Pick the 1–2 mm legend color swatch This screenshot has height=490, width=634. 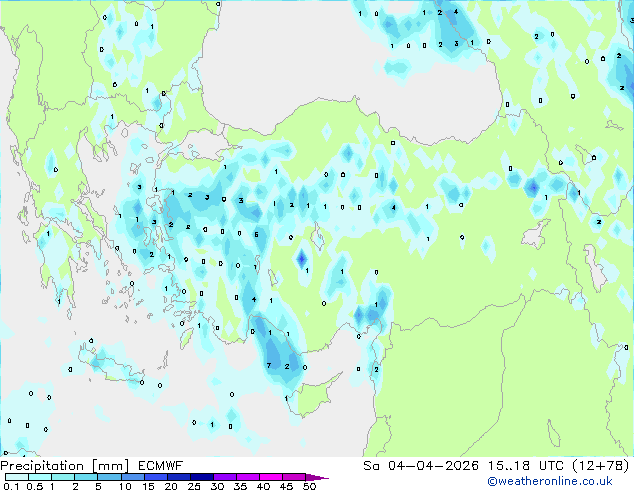pyautogui.click(x=63, y=477)
